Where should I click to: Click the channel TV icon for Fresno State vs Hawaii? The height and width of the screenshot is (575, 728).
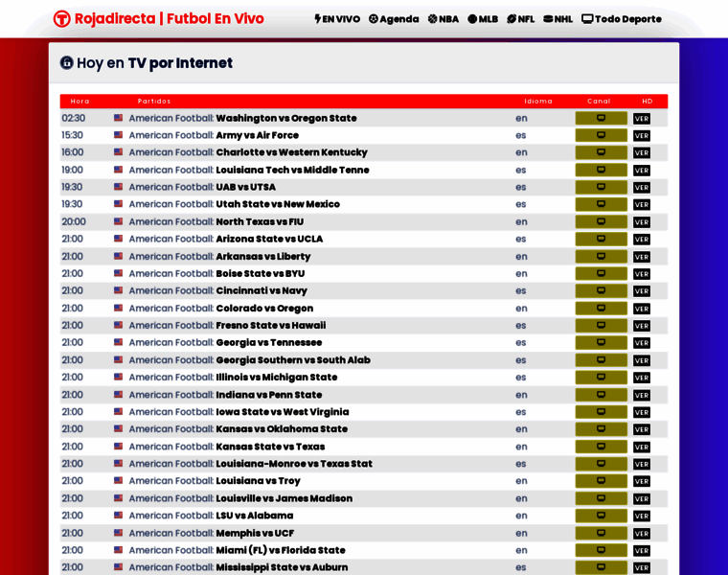tap(601, 326)
